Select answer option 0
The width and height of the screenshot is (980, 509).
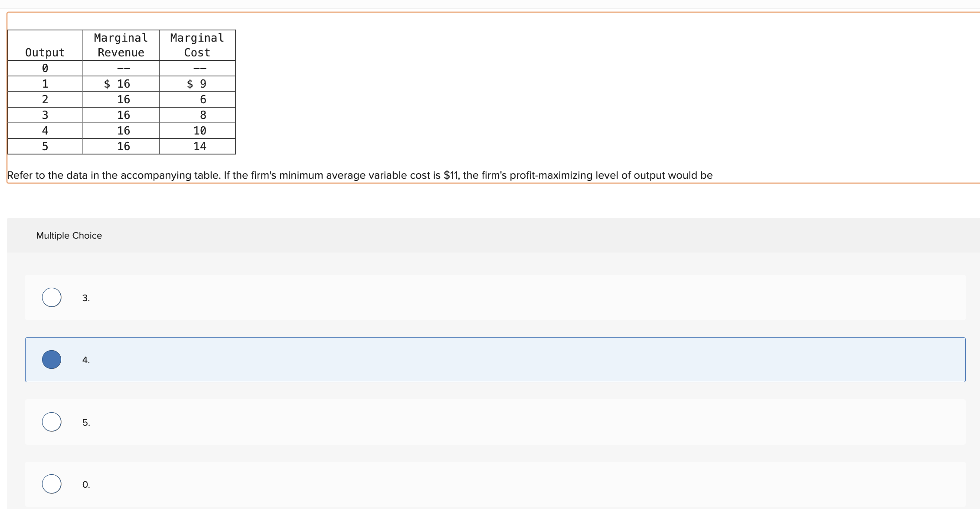point(51,483)
